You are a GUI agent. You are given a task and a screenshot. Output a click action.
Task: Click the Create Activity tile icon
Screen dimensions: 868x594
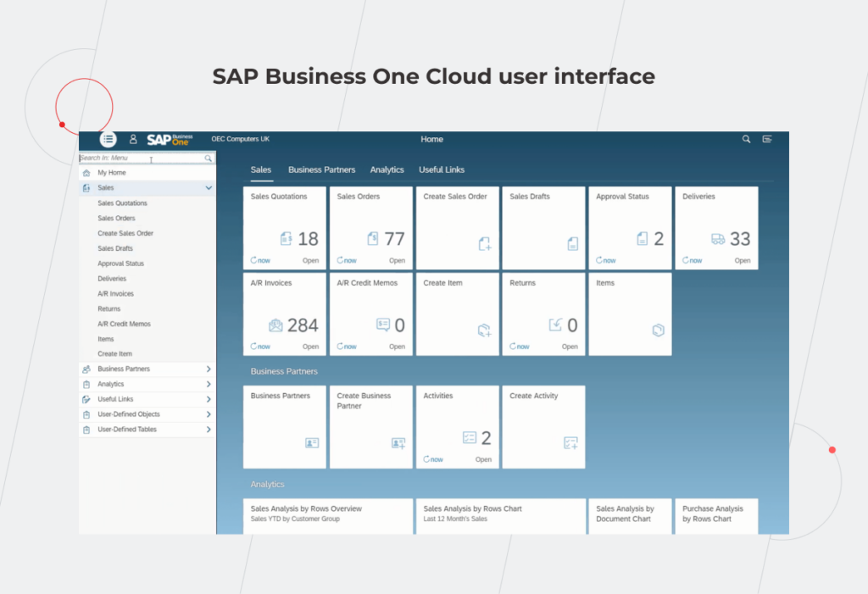pyautogui.click(x=571, y=443)
